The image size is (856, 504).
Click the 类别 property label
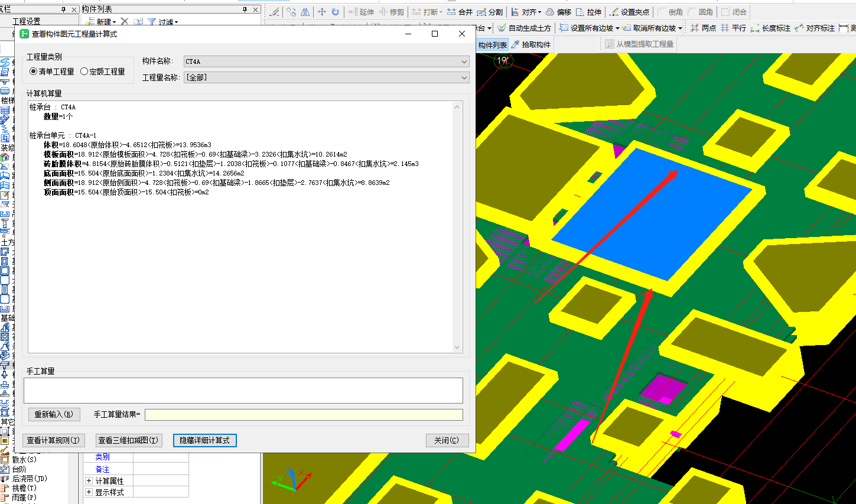pyautogui.click(x=102, y=457)
